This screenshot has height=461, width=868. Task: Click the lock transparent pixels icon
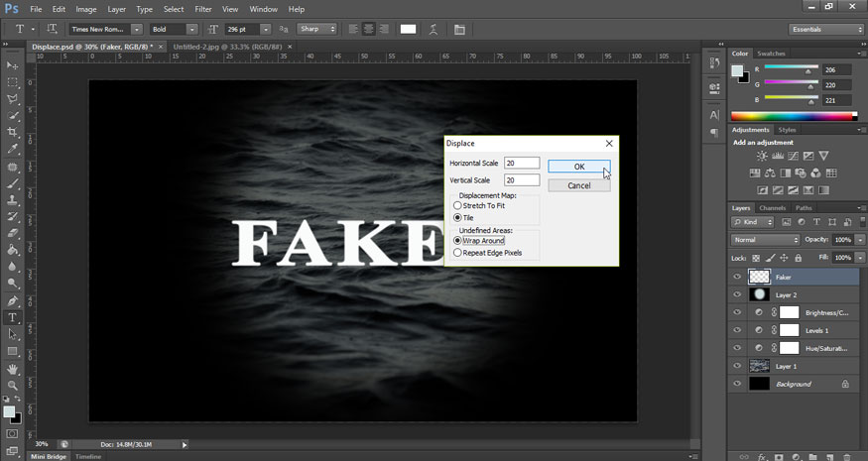(x=756, y=258)
